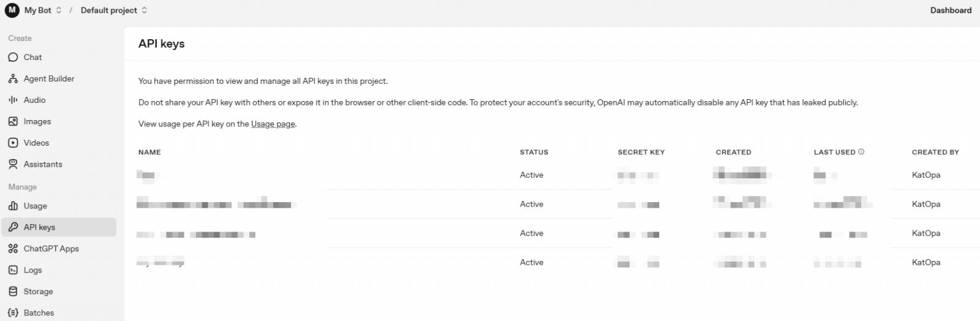Open the Storage database icon
This screenshot has height=321, width=980.
pos(13,292)
